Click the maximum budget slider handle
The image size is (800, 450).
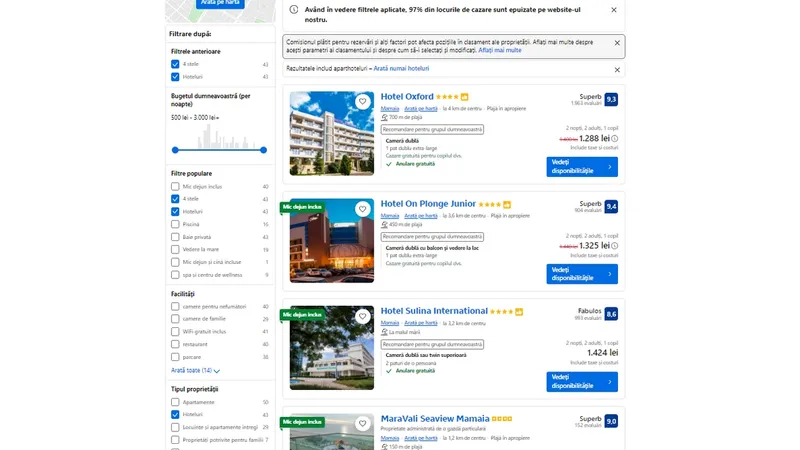263,150
